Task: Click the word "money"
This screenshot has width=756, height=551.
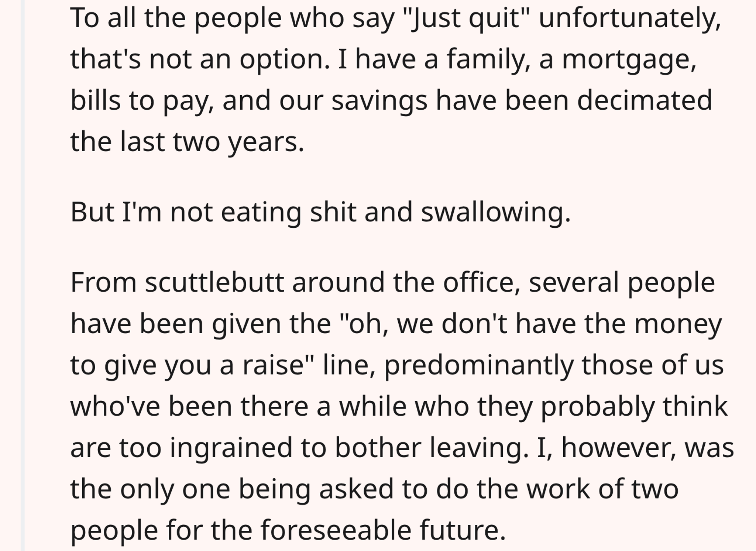Action: (678, 324)
